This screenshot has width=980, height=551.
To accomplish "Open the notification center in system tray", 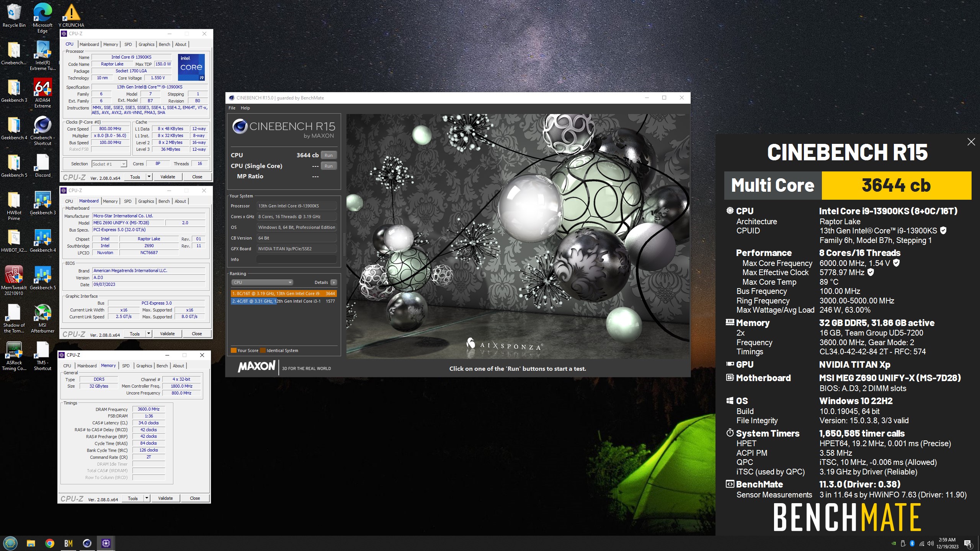I will coord(968,543).
